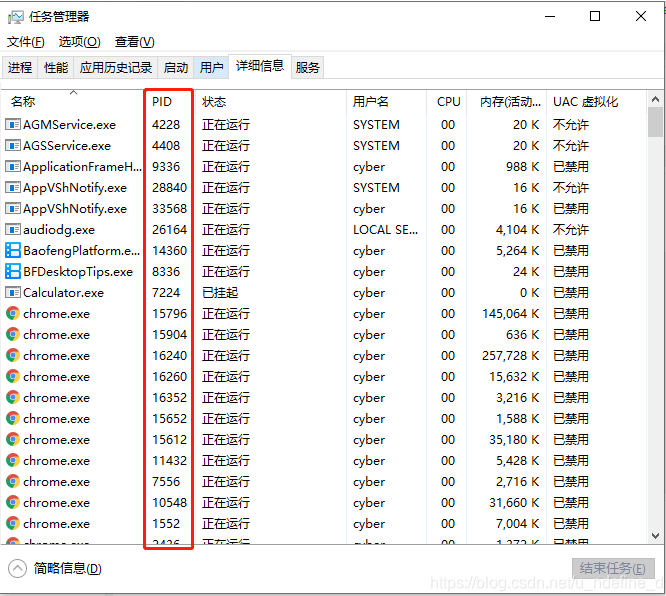Viewport: 666px width, 596px height.
Task: Sort by the 名称 column header
Action: point(73,102)
